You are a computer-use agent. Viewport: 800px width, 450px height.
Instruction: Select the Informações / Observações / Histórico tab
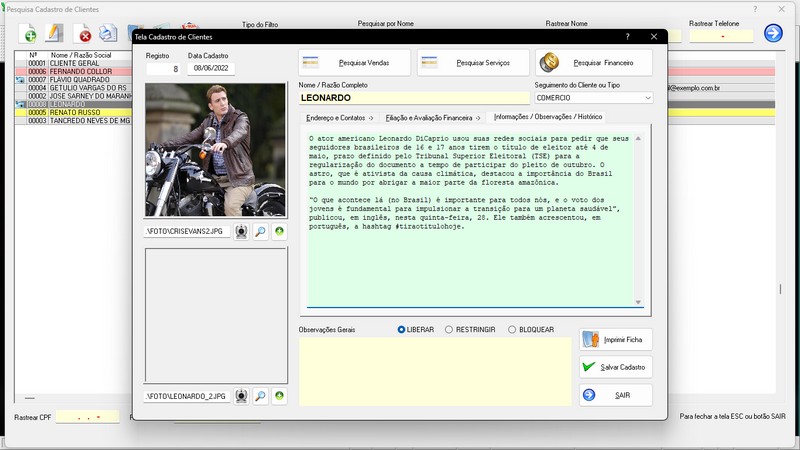547,117
